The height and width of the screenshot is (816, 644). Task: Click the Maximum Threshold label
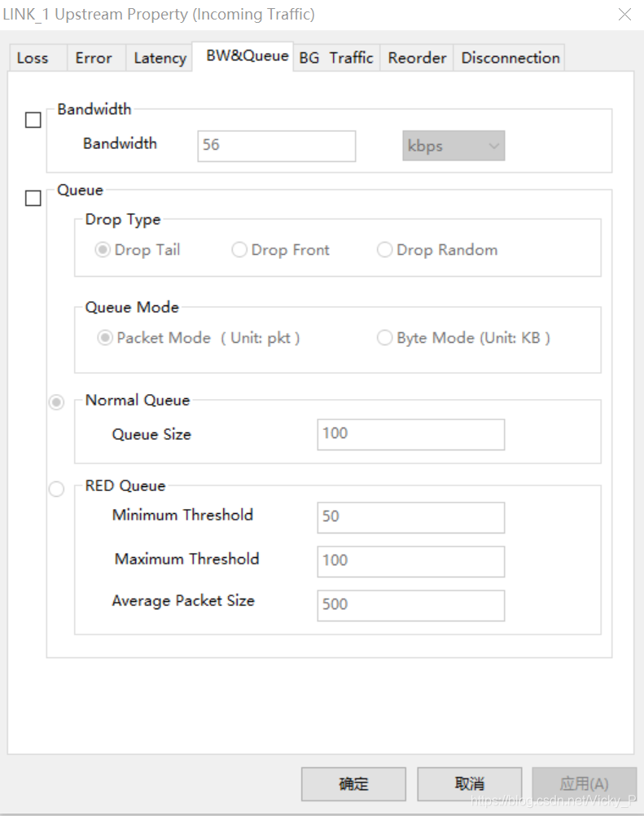point(186,559)
